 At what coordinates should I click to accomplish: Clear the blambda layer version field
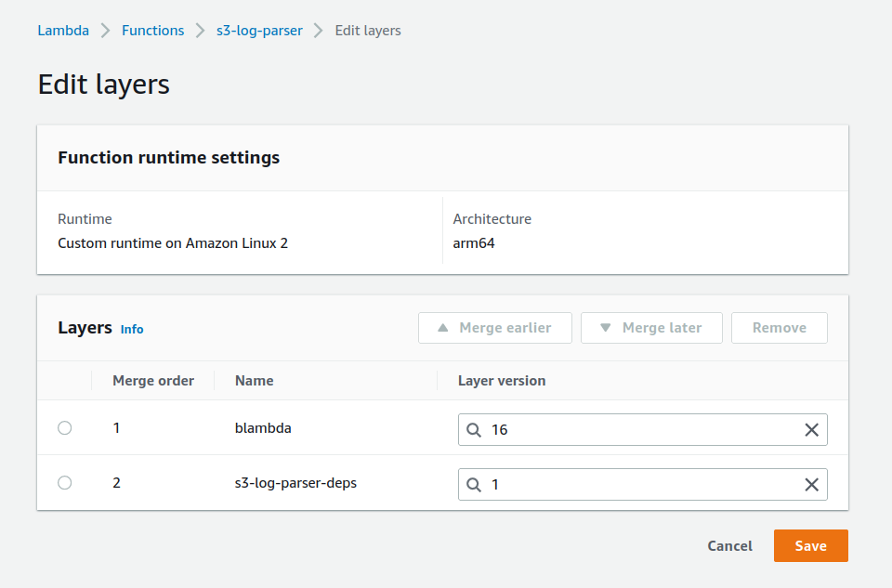(x=811, y=430)
